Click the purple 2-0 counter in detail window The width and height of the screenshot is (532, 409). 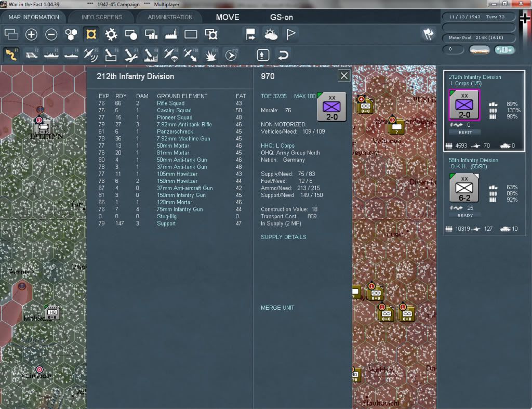pyautogui.click(x=331, y=107)
